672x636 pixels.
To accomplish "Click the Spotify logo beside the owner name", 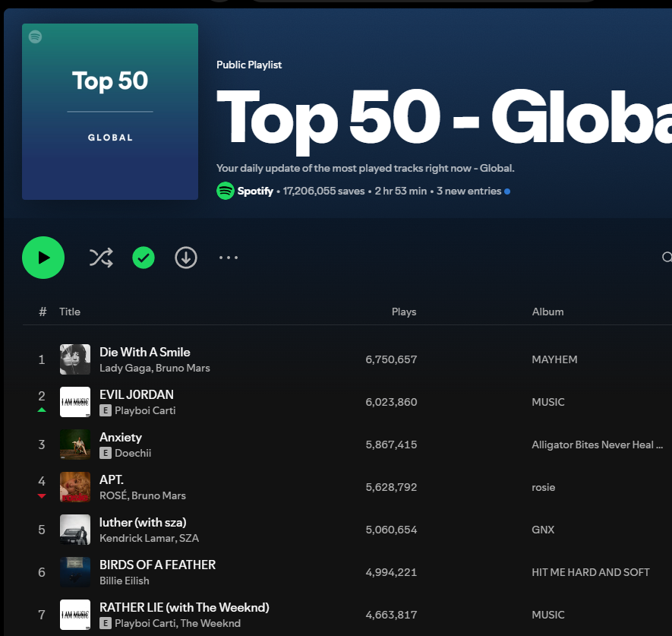I will click(226, 191).
